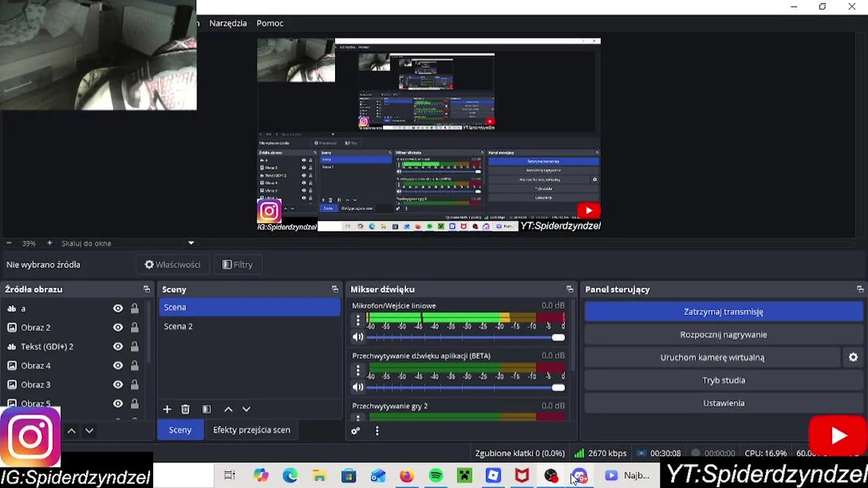Select the Obraz 2 source row

coord(74,327)
